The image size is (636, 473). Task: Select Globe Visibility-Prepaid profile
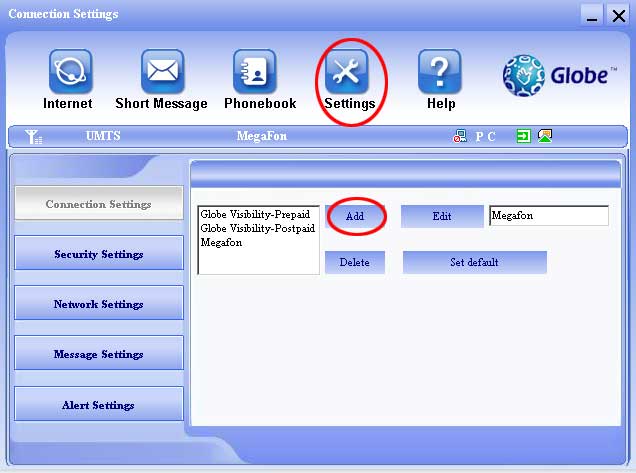pos(255,214)
